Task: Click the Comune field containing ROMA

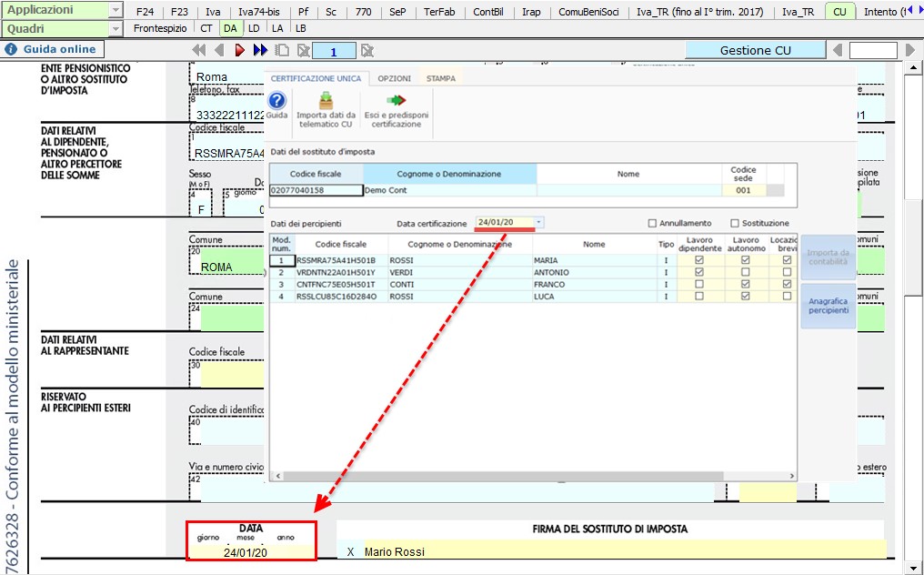Action: pyautogui.click(x=232, y=261)
